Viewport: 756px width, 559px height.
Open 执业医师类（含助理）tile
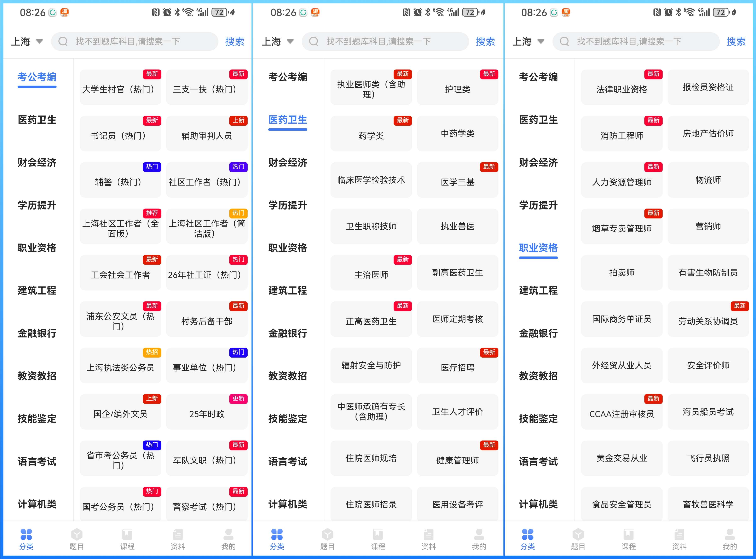[x=371, y=87]
